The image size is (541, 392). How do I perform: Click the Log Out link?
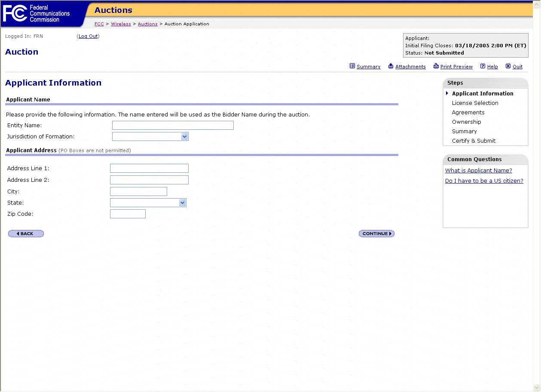[x=88, y=36]
